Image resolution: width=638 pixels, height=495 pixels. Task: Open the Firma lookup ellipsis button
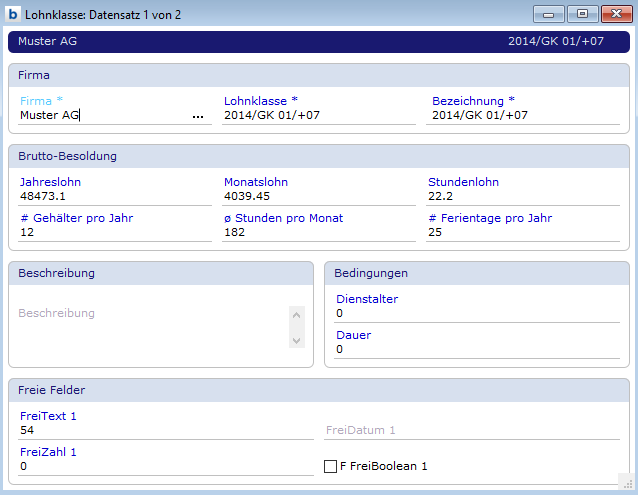point(198,116)
